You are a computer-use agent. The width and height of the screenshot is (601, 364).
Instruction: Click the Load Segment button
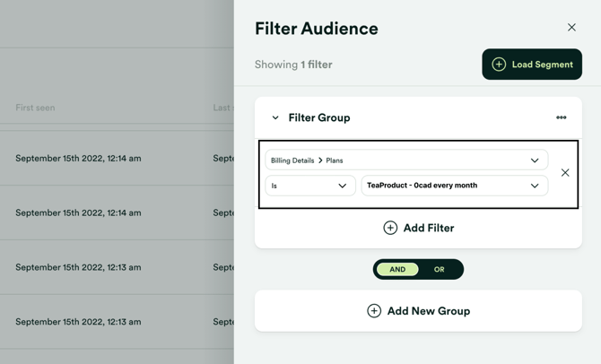tap(532, 64)
